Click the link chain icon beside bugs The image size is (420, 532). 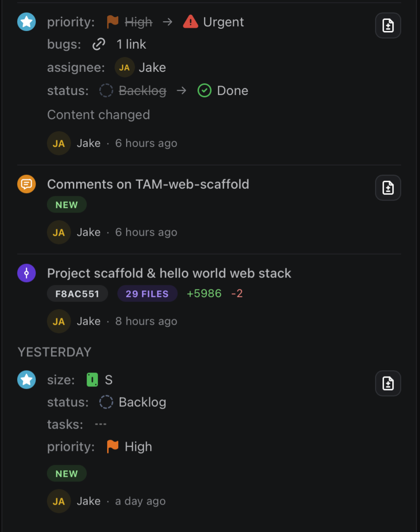click(99, 45)
